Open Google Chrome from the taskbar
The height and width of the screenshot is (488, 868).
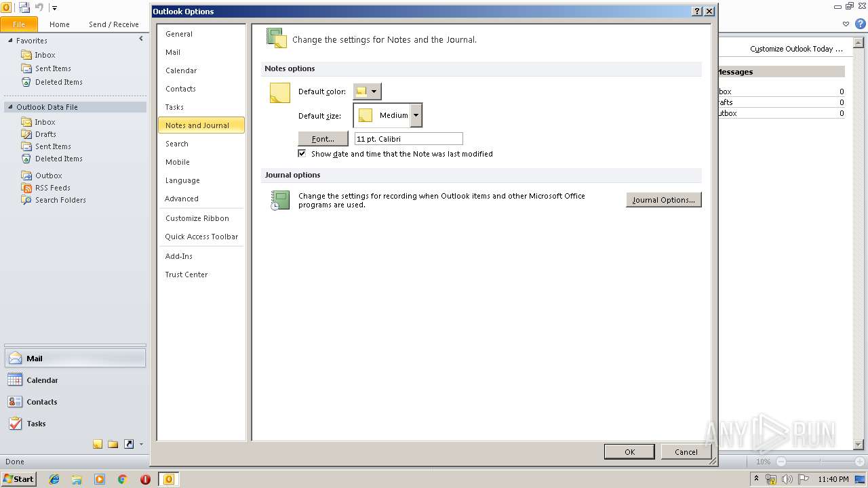[x=123, y=479]
